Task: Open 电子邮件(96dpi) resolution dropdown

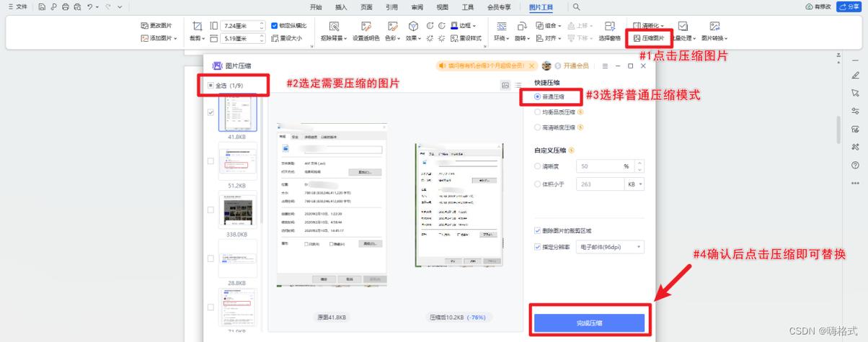Action: click(610, 247)
